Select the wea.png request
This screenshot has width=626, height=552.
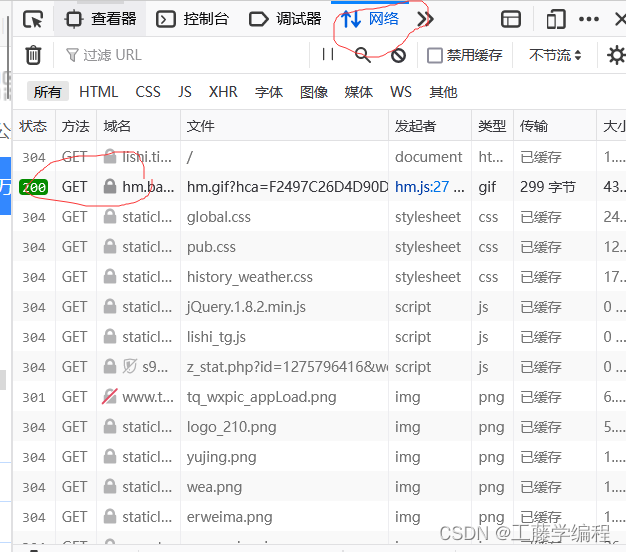click(x=214, y=487)
